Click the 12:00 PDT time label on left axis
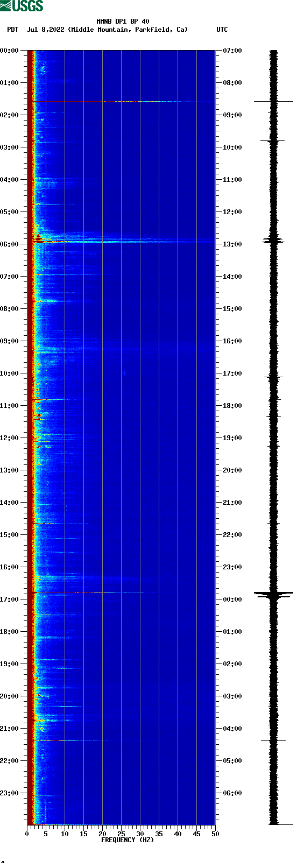297x868 pixels. point(10,438)
